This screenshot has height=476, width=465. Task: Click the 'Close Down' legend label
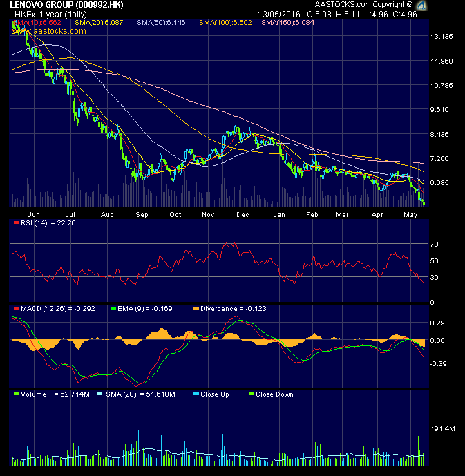click(x=274, y=394)
